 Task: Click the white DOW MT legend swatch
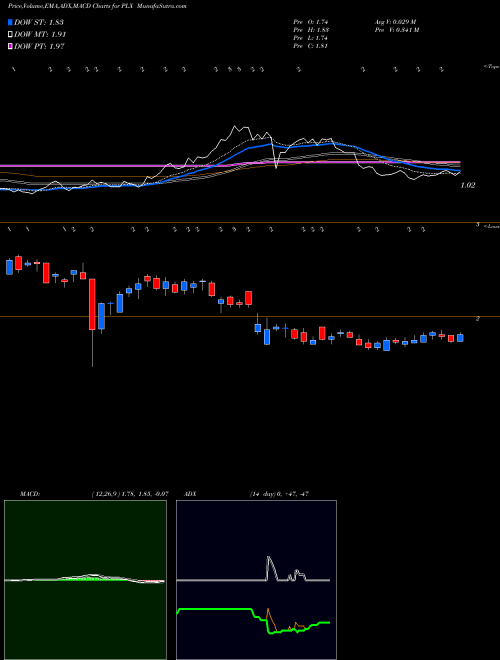(10, 35)
